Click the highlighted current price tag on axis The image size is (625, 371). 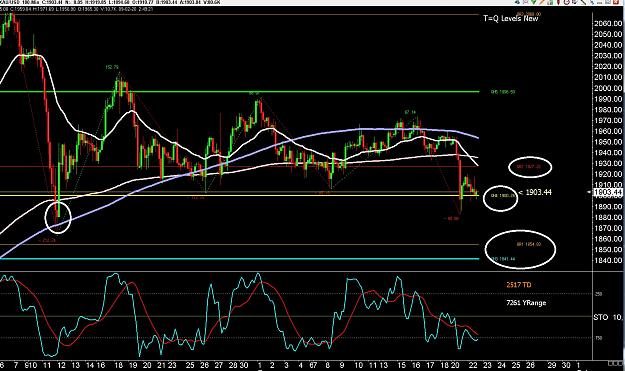pos(607,193)
